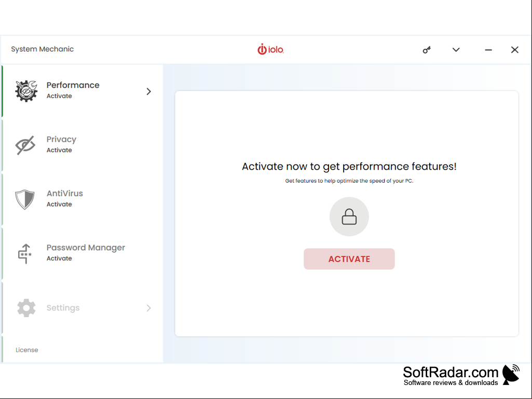The width and height of the screenshot is (532, 399).
Task: Click the padlock icon in the main panel
Action: click(x=349, y=216)
